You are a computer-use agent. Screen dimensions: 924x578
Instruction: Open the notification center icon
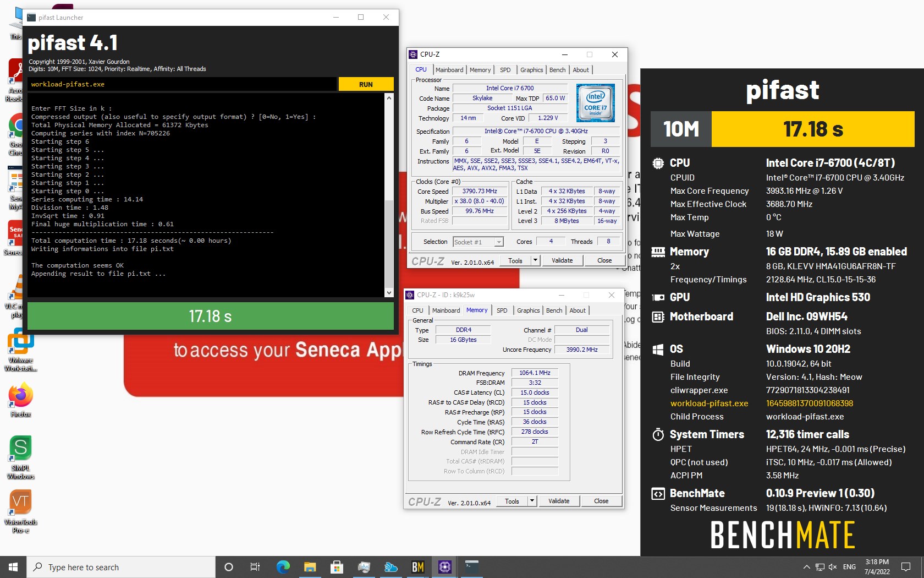(x=905, y=567)
